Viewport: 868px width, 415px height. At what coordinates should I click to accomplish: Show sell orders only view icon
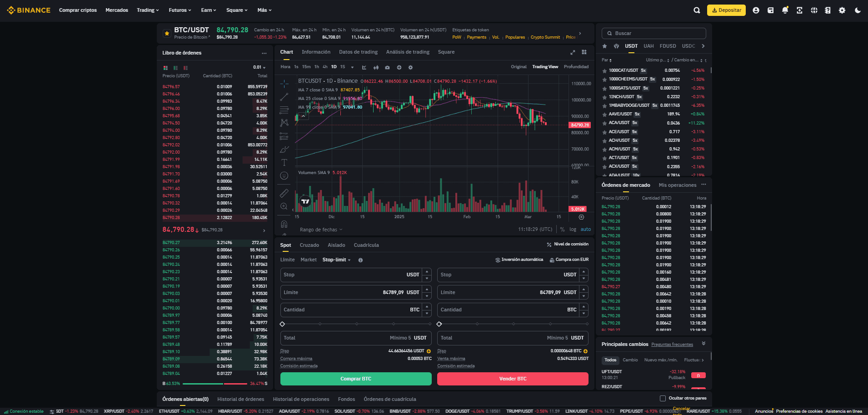pos(185,68)
